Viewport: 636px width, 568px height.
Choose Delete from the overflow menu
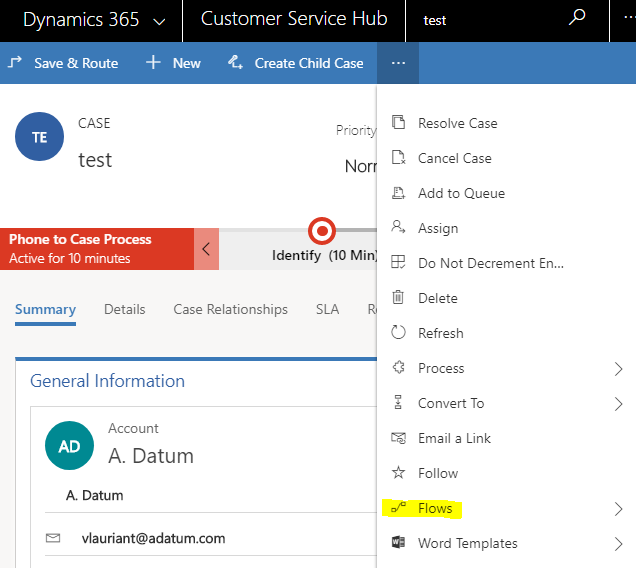tap(506, 298)
